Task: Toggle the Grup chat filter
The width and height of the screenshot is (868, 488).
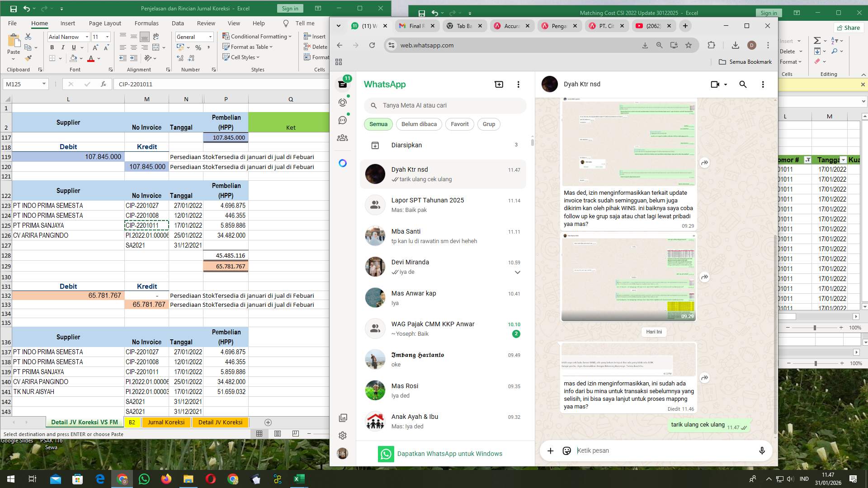Action: [x=489, y=124]
